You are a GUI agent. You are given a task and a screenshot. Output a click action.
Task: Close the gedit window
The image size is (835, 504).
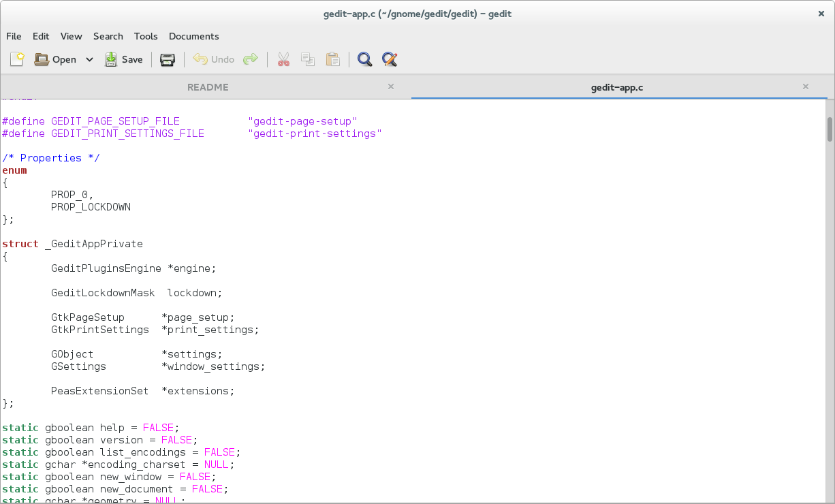click(x=821, y=14)
